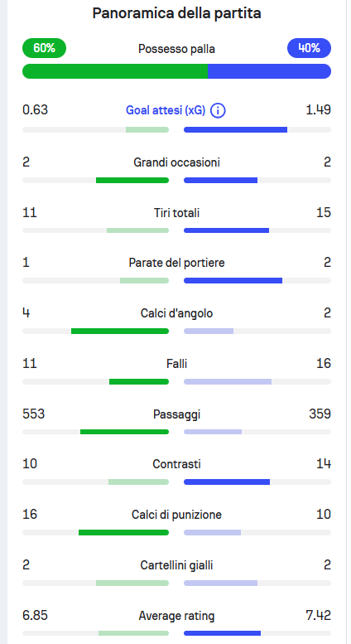This screenshot has width=351, height=644.
Task: Click the green part of possession bar
Action: tap(115, 71)
